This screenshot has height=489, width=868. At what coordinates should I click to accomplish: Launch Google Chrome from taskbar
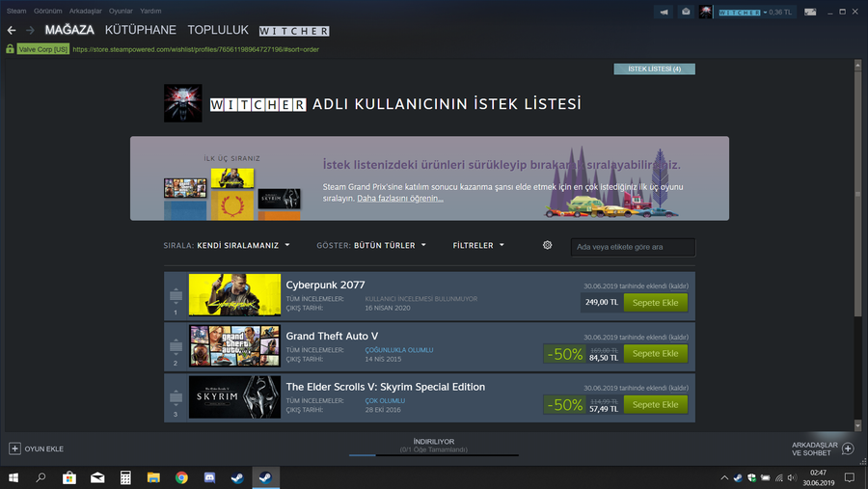point(181,477)
